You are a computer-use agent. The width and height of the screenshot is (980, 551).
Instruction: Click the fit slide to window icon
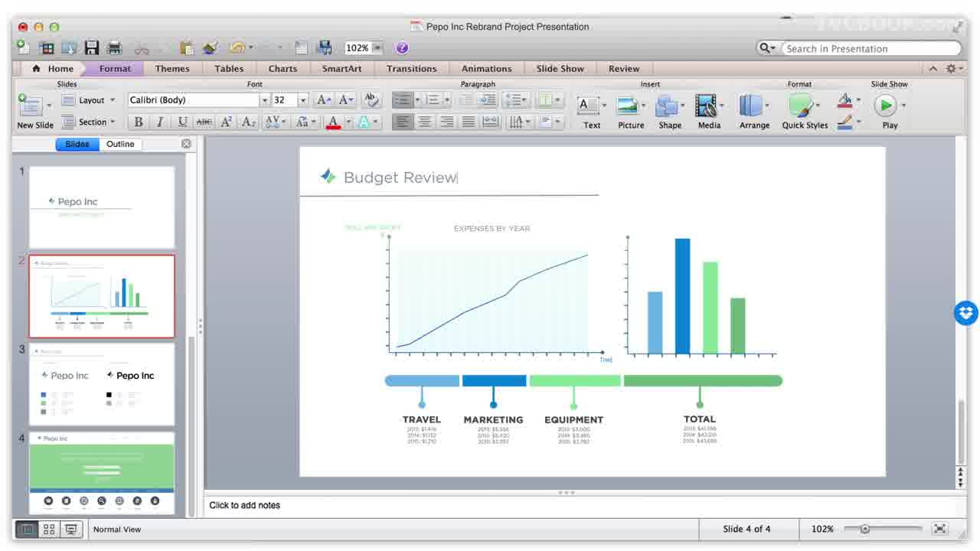pyautogui.click(x=940, y=529)
